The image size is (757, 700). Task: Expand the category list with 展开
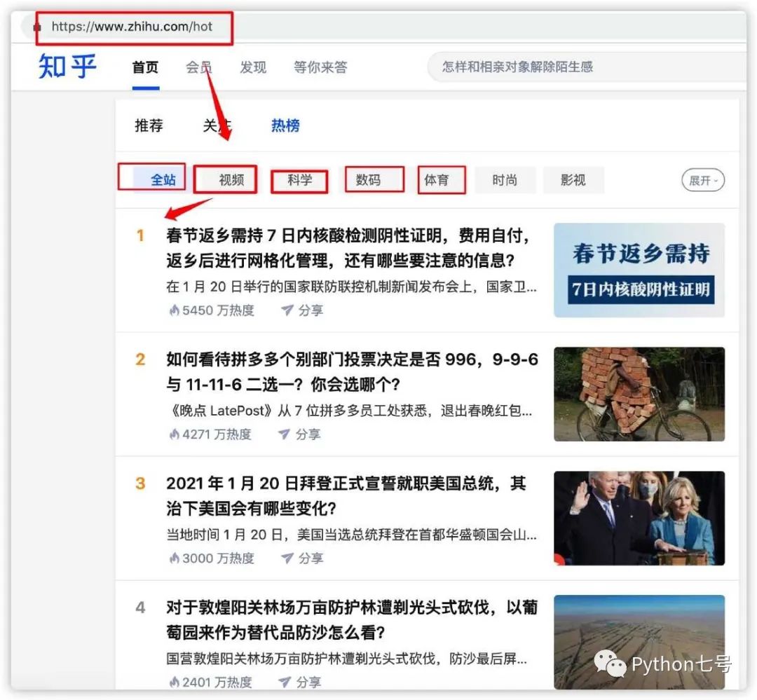click(x=703, y=180)
